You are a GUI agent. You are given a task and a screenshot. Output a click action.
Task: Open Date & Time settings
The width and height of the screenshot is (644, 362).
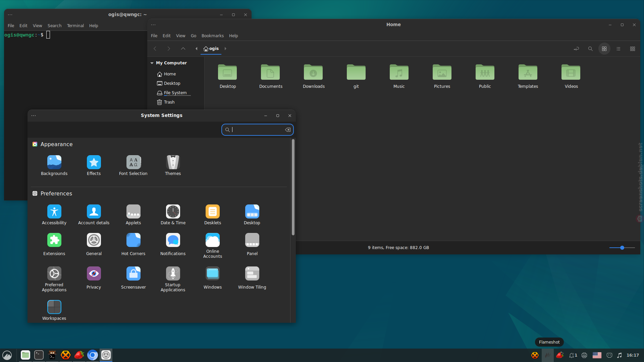173,215
